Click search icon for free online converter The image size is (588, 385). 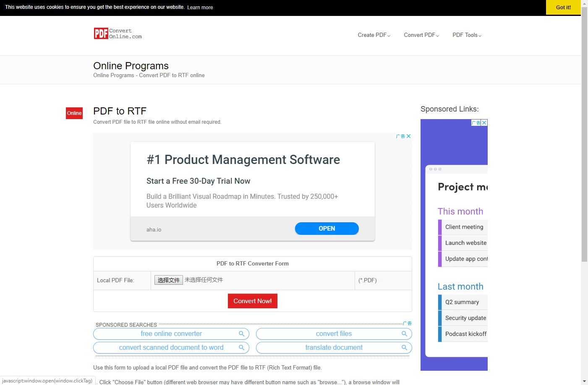(x=241, y=334)
